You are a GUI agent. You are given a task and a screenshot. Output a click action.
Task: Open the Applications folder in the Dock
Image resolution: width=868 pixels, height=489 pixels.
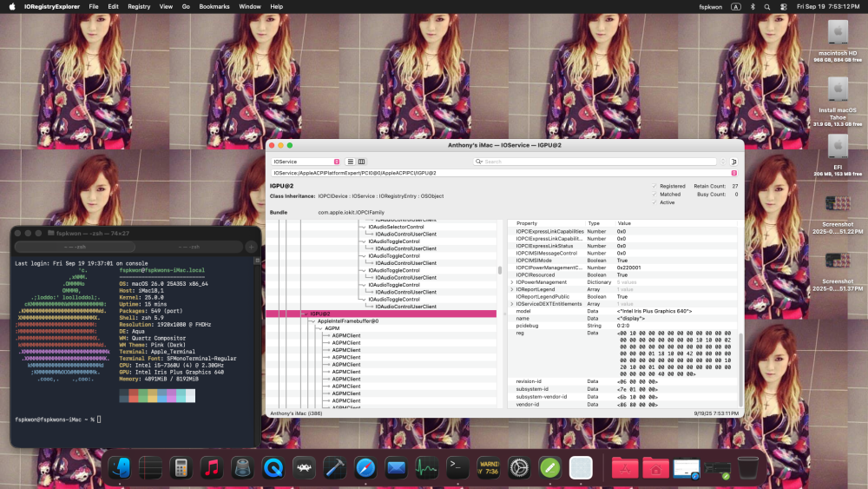click(625, 468)
